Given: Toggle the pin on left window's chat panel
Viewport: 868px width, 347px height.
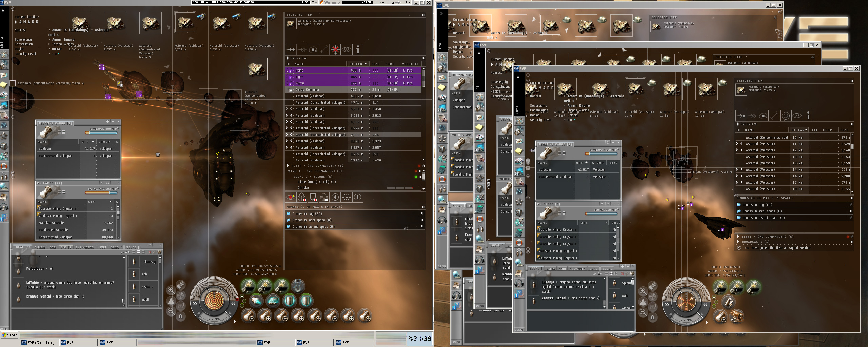Looking at the screenshot, I should 150,245.
